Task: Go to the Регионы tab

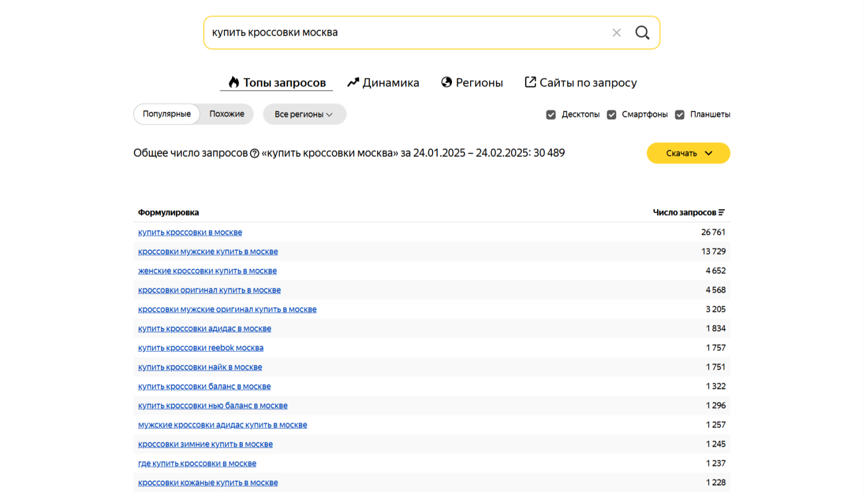Action: [x=472, y=83]
